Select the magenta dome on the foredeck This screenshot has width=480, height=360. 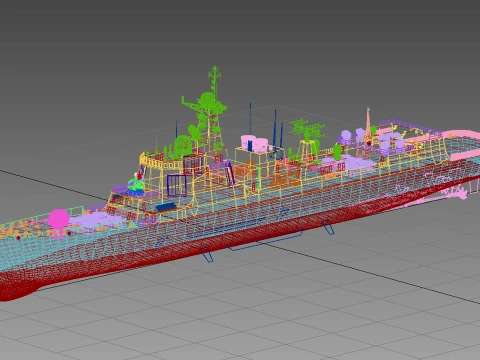tap(58, 219)
